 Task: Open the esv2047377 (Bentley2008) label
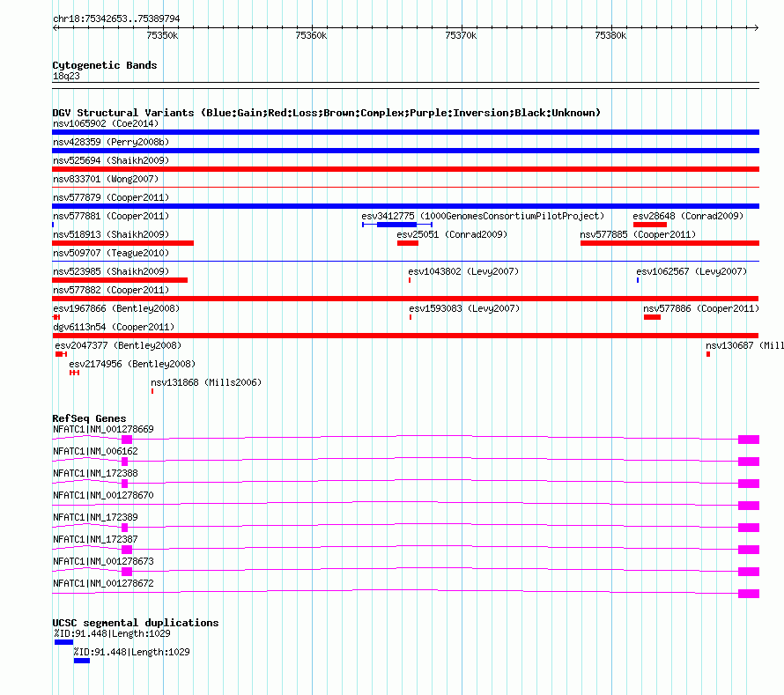(x=118, y=345)
